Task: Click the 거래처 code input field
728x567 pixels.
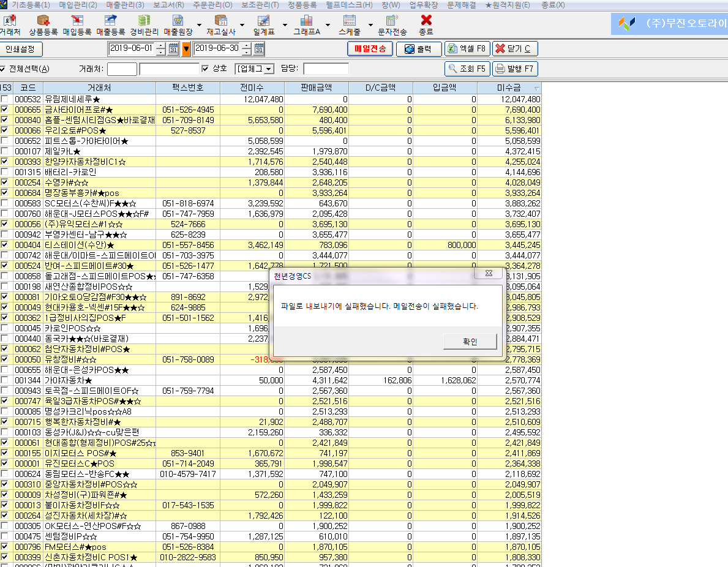Action: tap(122, 69)
